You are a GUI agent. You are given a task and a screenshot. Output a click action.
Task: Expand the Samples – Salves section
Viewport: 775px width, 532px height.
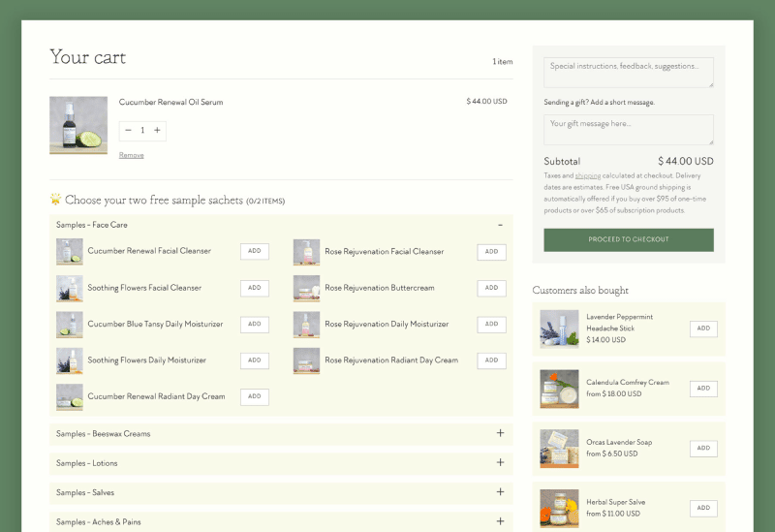500,492
